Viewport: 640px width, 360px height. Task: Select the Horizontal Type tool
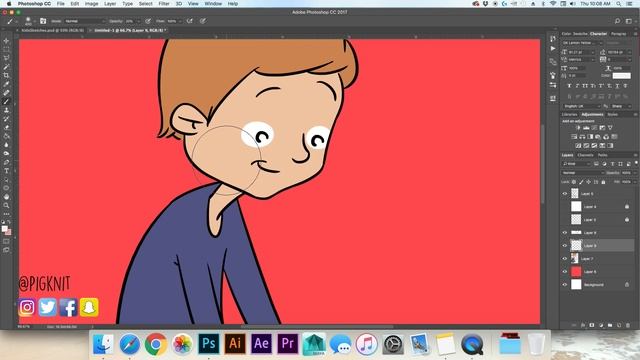point(6,171)
